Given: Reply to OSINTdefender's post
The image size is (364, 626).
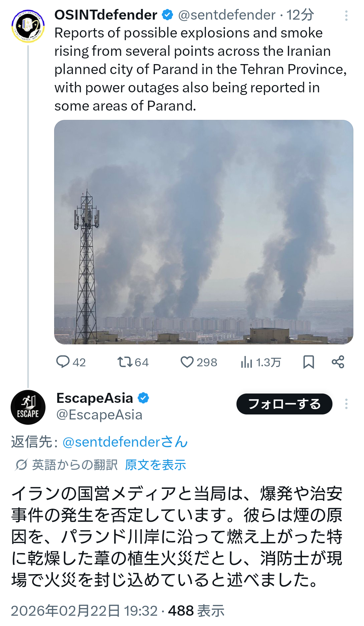Looking at the screenshot, I should pyautogui.click(x=63, y=362).
